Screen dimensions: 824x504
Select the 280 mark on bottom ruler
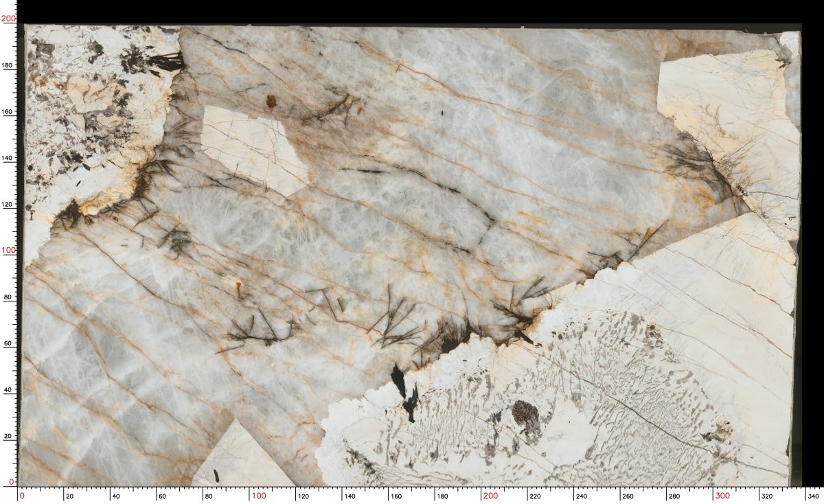pyautogui.click(x=674, y=496)
